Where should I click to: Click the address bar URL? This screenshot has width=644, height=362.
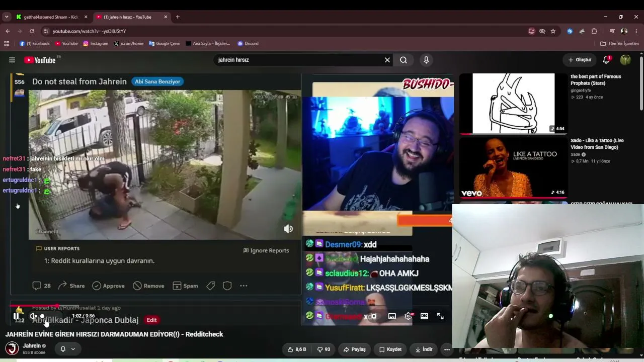[x=89, y=31]
